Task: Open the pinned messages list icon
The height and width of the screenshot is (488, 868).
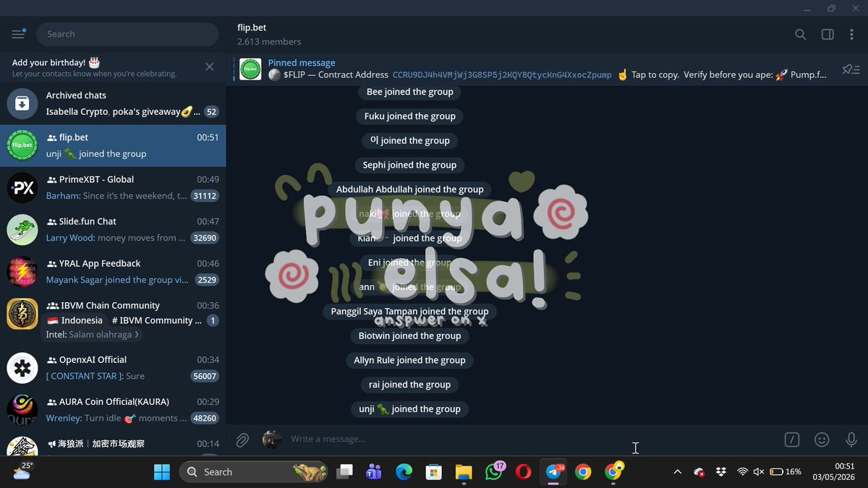Action: tap(851, 69)
